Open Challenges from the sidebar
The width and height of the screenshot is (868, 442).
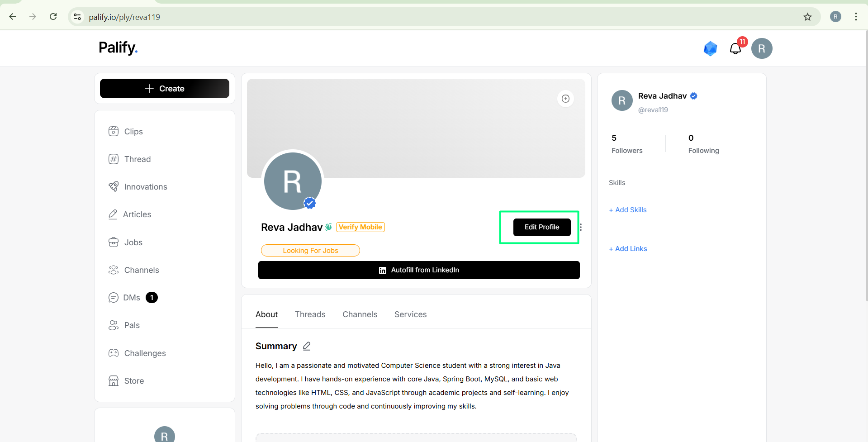[x=137, y=353]
